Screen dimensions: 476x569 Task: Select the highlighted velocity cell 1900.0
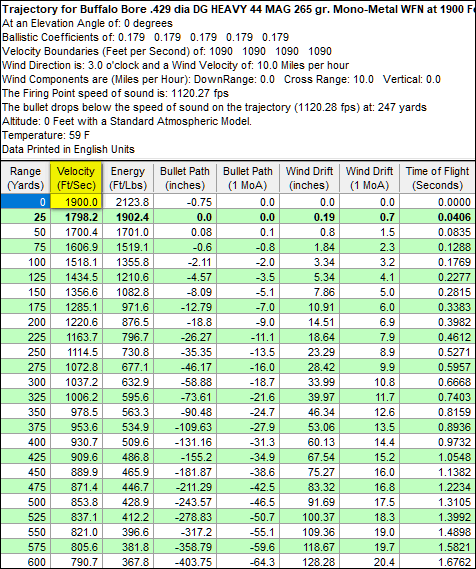tap(76, 202)
